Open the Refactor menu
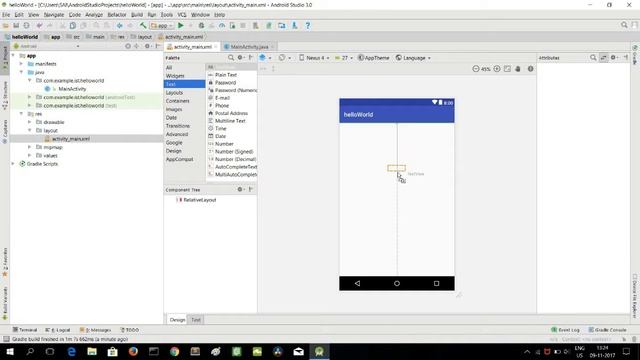The width and height of the screenshot is (640, 360). pos(117,15)
